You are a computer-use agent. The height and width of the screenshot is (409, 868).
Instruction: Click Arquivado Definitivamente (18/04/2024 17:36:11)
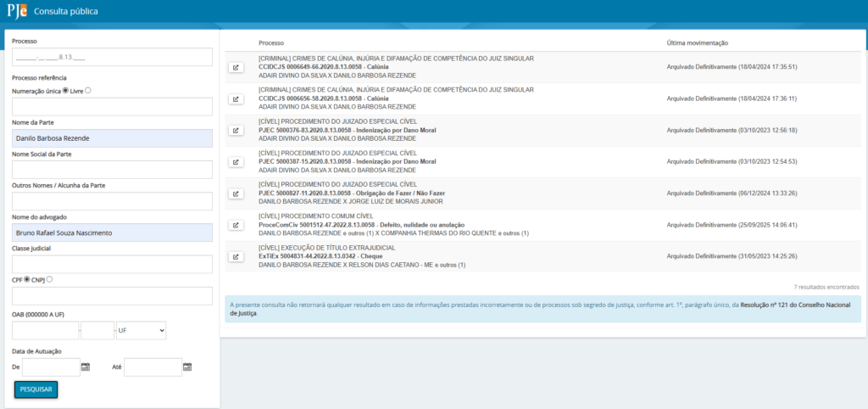pyautogui.click(x=732, y=98)
